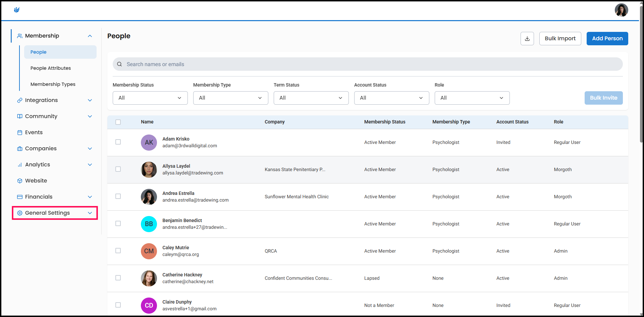Click the Financials card icon in sidebar

(20, 197)
